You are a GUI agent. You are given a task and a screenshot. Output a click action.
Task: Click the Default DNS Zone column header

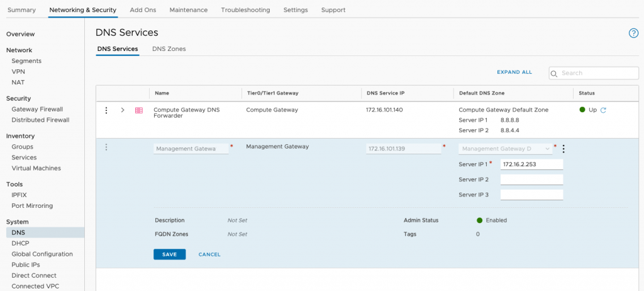point(482,93)
